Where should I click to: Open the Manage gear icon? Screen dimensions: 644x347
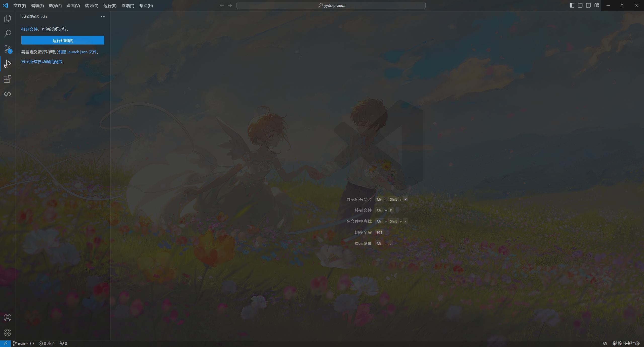click(x=8, y=333)
